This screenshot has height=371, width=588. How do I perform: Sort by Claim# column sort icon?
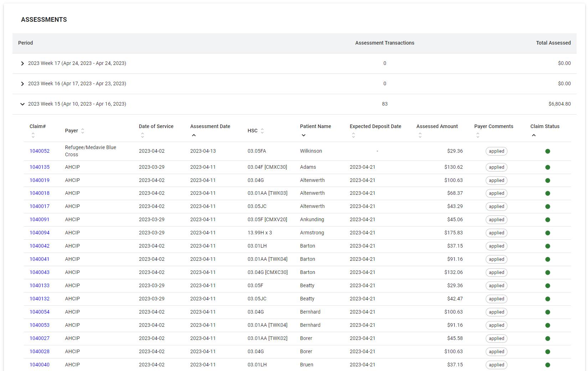(x=33, y=135)
